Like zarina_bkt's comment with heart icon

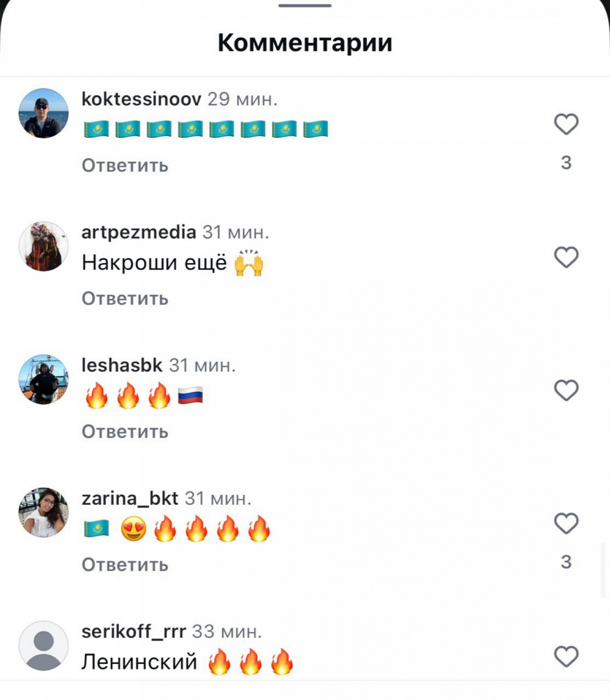point(566,523)
